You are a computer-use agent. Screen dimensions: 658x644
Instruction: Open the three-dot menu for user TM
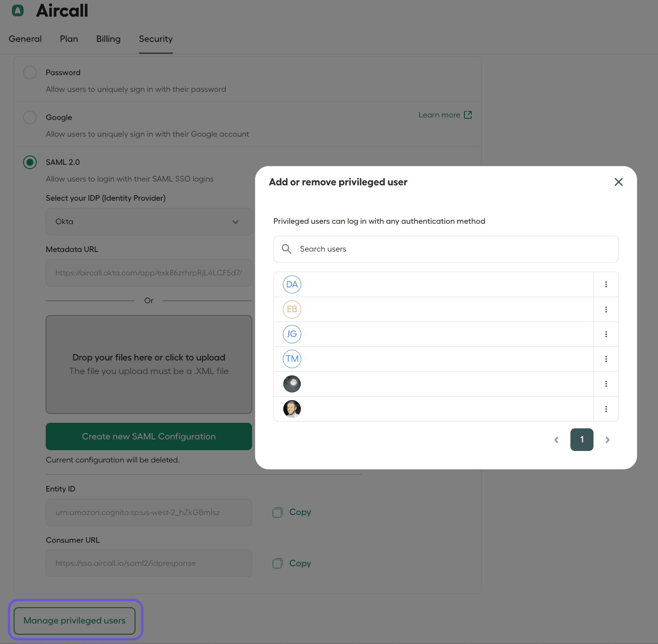[x=606, y=359]
